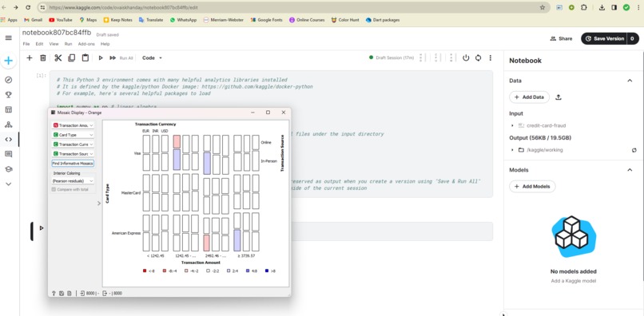Bookmark page with star icon
The height and width of the screenshot is (316, 644).
click(x=543, y=7)
